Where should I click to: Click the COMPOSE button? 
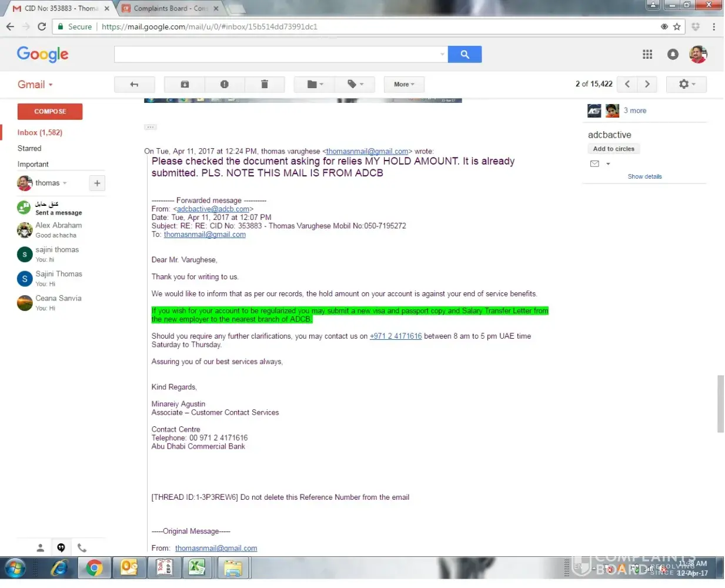click(50, 111)
